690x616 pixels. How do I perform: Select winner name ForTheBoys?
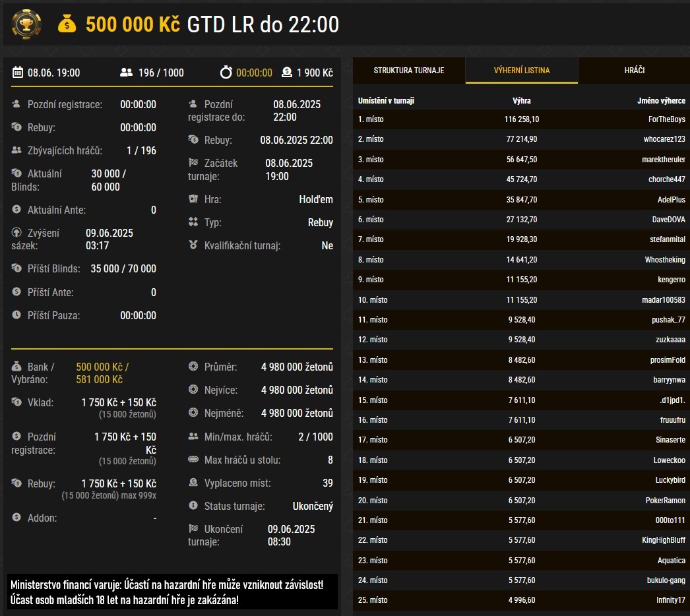click(666, 119)
